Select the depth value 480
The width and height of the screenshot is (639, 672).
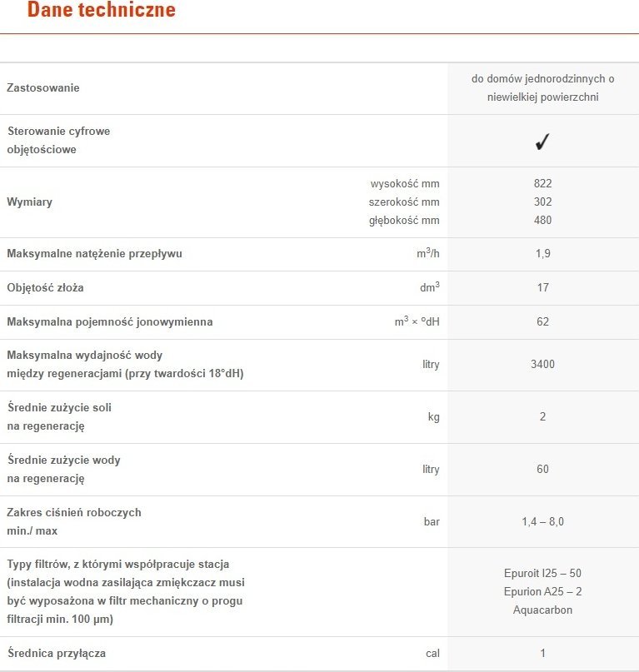coord(542,221)
